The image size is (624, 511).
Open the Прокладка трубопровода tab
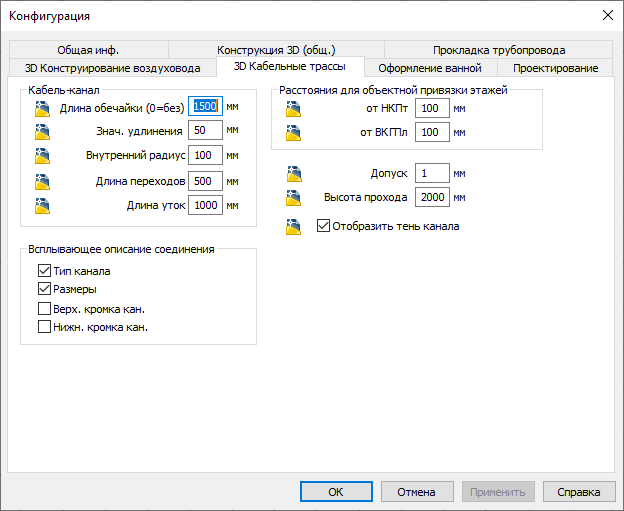499,50
